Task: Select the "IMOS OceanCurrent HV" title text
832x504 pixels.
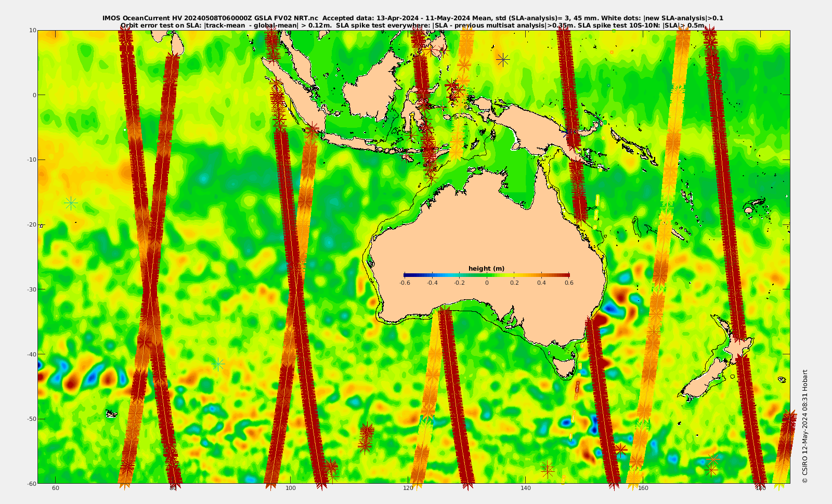Action: click(143, 18)
